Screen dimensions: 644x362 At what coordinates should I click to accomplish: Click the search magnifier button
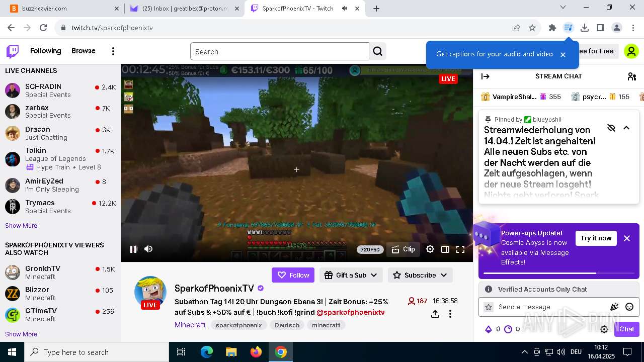(x=377, y=51)
